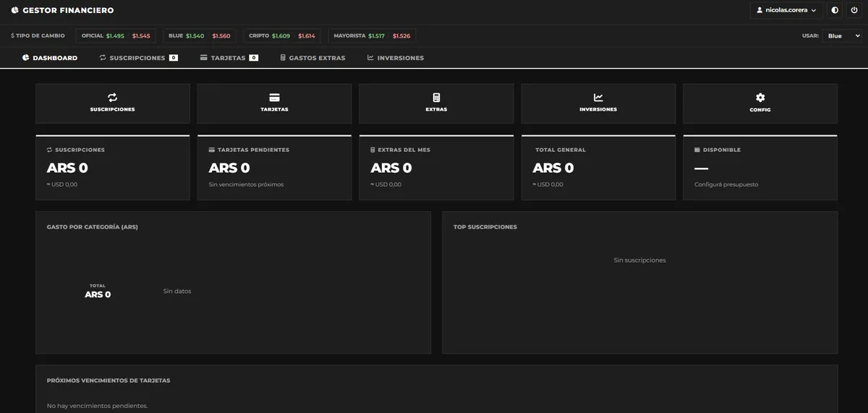Click the power logout icon
Viewport: 868px width, 413px height.
pos(854,10)
